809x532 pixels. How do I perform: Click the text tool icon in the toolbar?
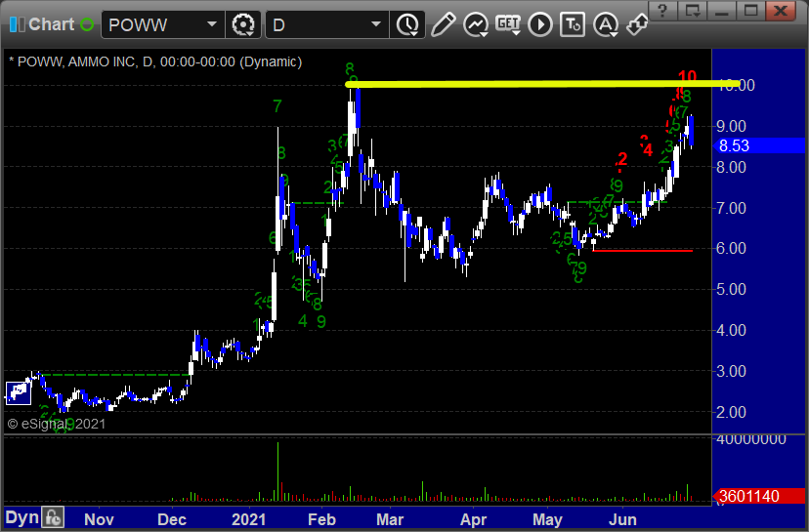coord(573,24)
